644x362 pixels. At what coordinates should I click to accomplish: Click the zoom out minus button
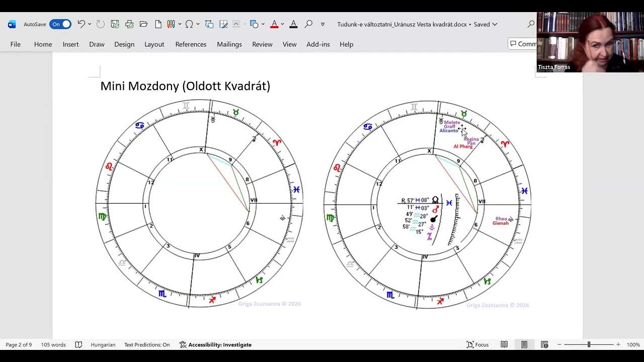(559, 344)
